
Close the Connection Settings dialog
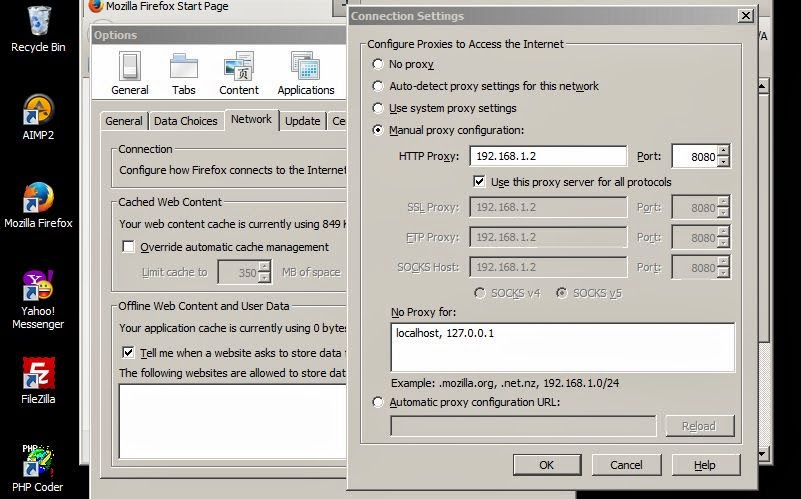[746, 16]
